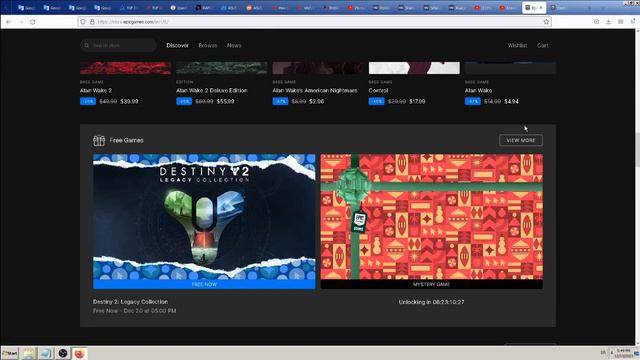Bookmark this page with the star icon
The width and height of the screenshot is (640, 360).
point(546,22)
